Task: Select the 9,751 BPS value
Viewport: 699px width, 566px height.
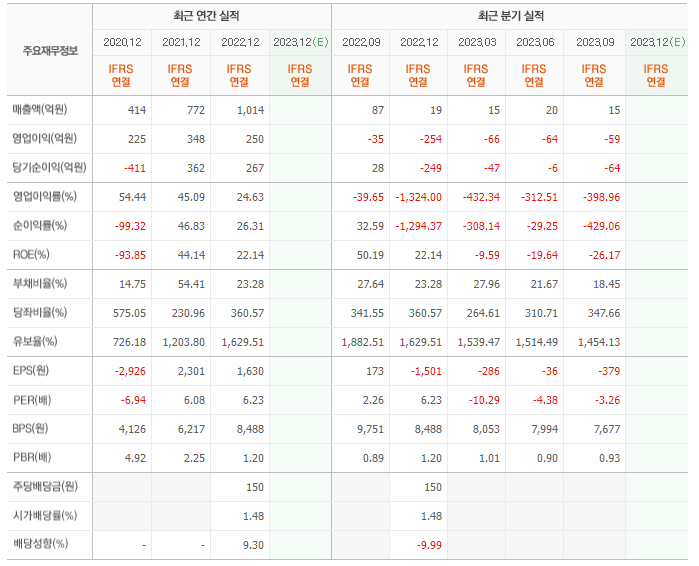Action: (x=370, y=429)
